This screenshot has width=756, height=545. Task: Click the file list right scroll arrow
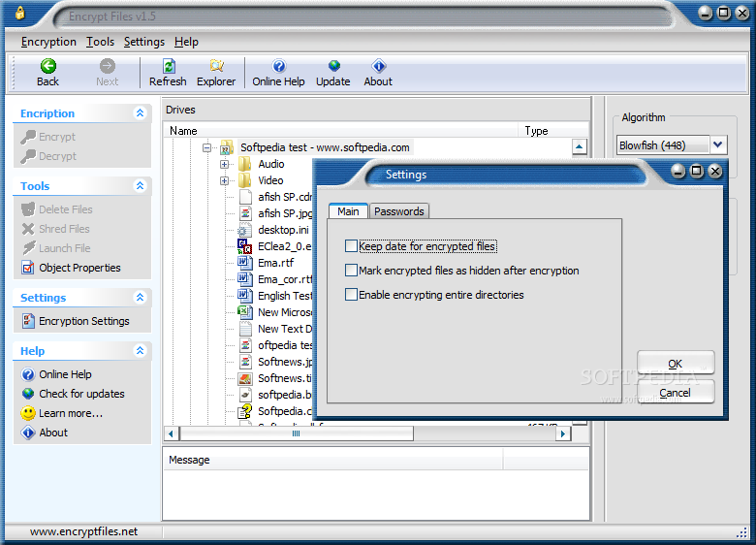tap(563, 433)
